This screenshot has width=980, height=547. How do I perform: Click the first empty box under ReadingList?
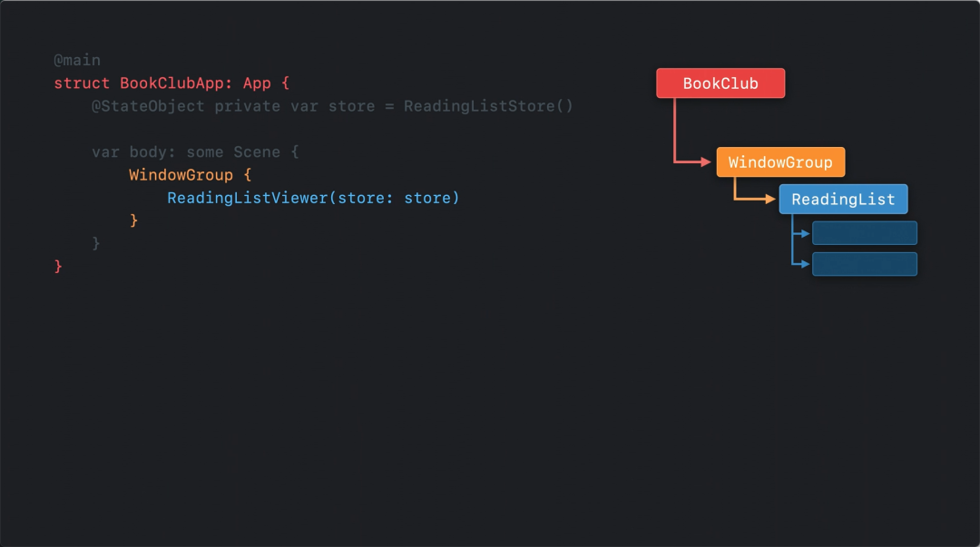[864, 233]
